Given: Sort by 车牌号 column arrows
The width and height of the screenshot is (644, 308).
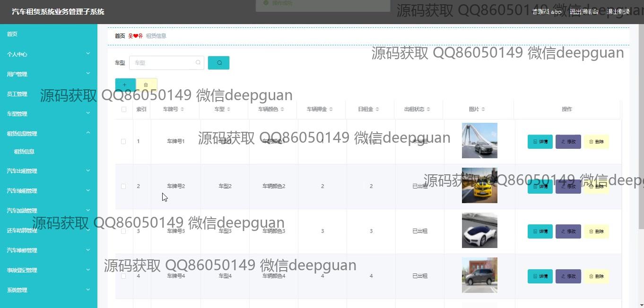Looking at the screenshot, I should coord(182,109).
